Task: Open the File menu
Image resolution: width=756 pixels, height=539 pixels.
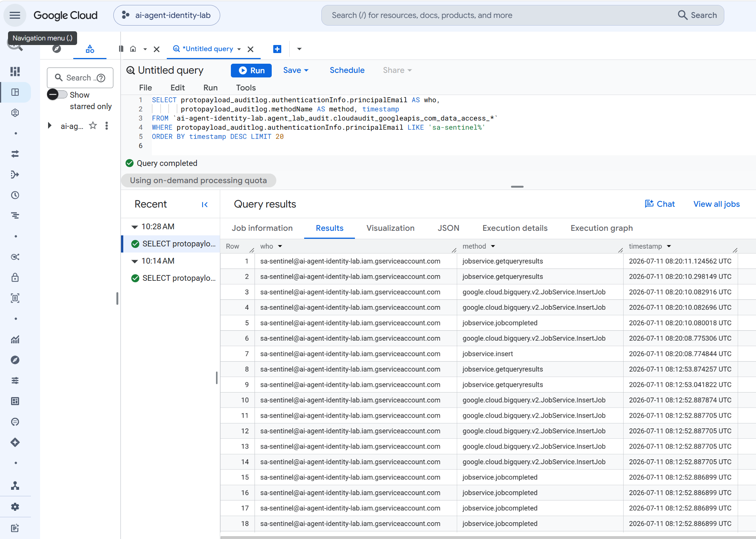Action: (145, 88)
